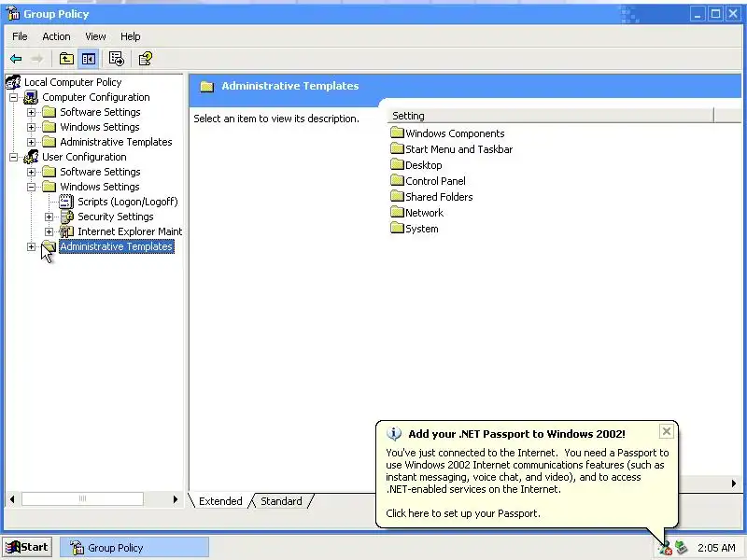Select 'Computer Configuration' tree label
Image resolution: width=747 pixels, height=560 pixels.
tap(96, 97)
